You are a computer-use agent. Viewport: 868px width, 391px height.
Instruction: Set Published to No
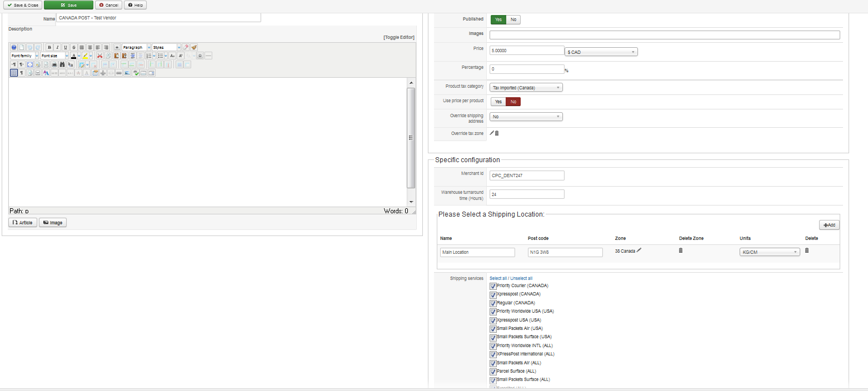[513, 19]
